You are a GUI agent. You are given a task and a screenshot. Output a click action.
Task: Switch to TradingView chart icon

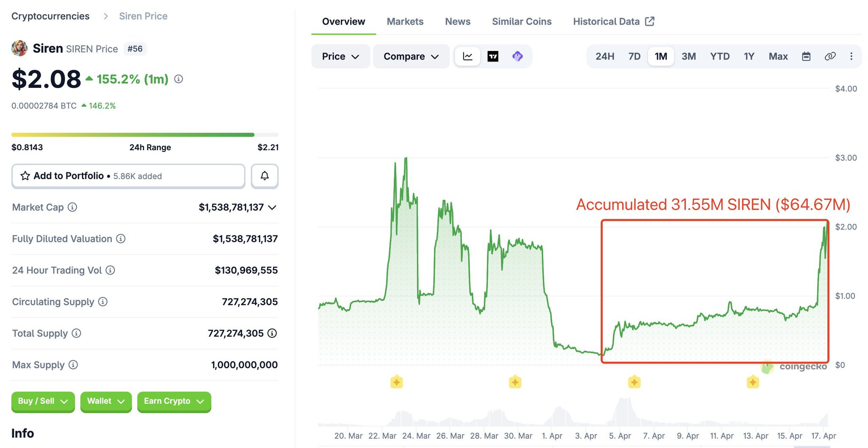click(x=492, y=56)
